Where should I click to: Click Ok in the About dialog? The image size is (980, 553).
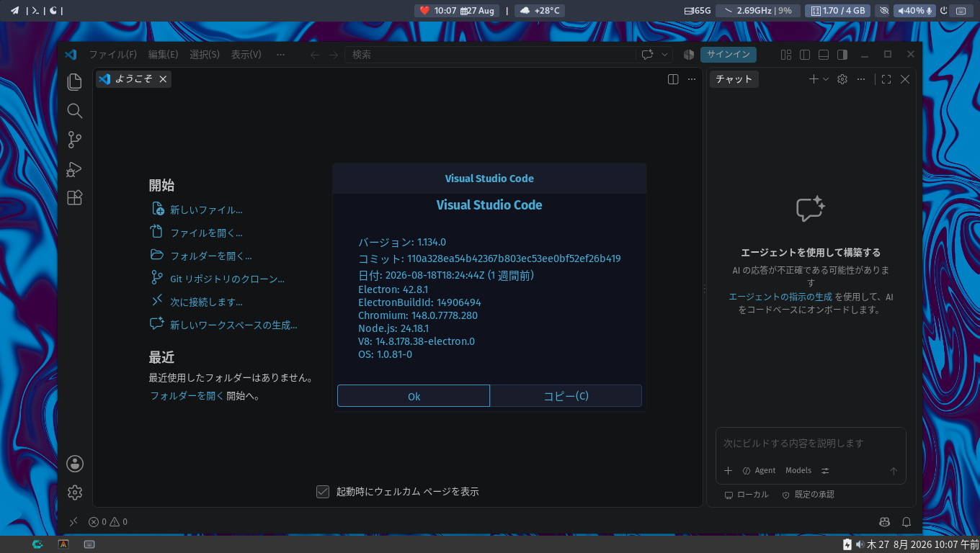point(414,396)
